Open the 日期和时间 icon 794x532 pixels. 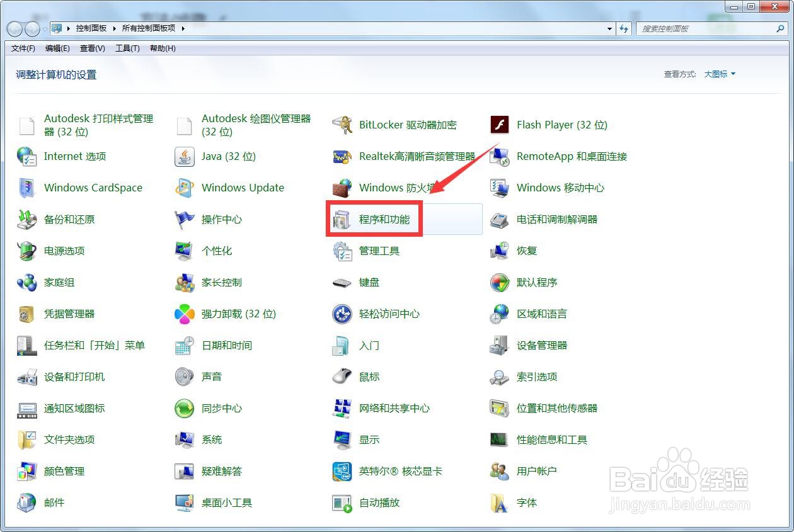(185, 345)
